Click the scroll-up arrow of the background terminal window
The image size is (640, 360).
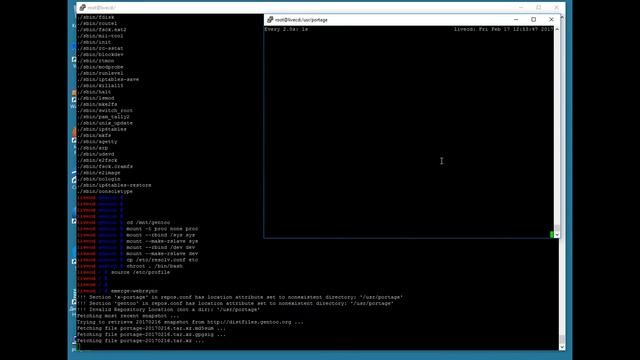(x=562, y=17)
